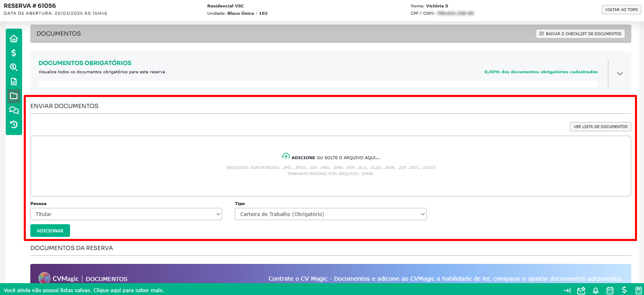Open the home icon in sidebar
The width and height of the screenshot is (644, 295).
[14, 38]
